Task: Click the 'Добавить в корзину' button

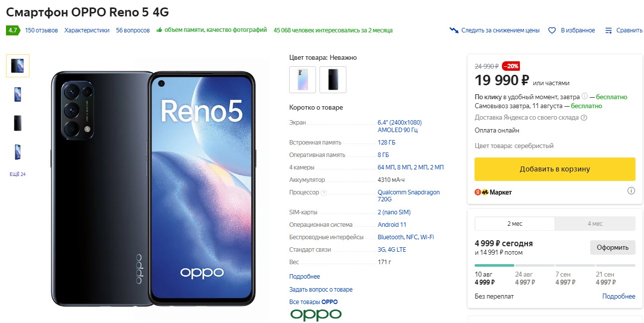Action: click(554, 169)
